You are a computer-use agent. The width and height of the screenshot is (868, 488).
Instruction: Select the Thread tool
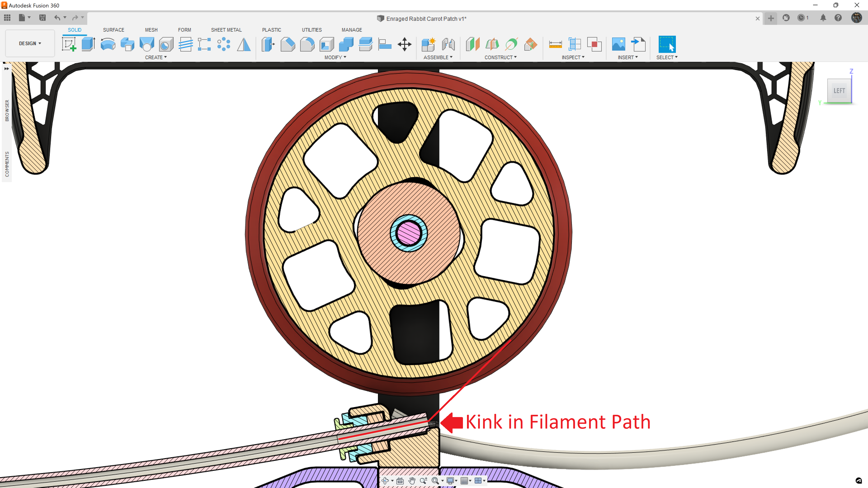(x=186, y=44)
